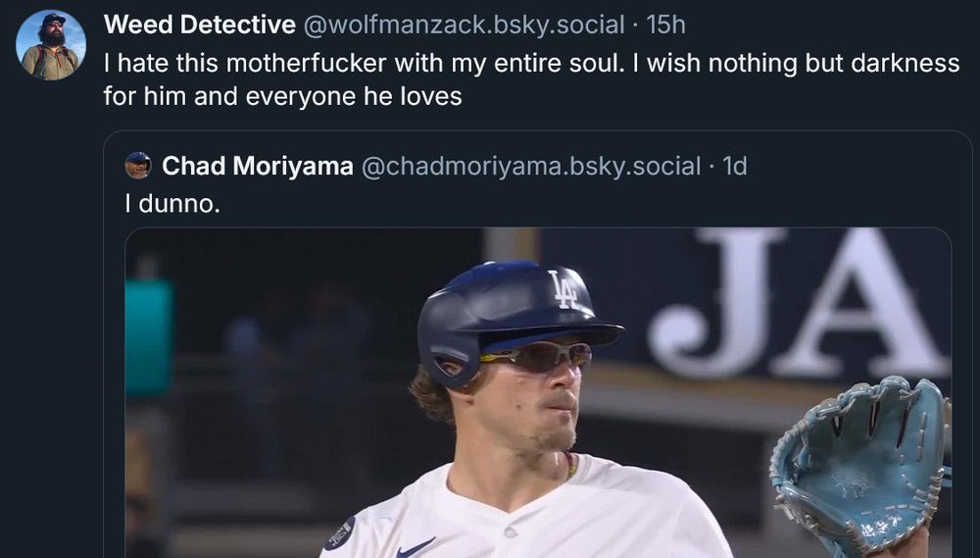Click the blank space right of "I dunno."

pyautogui.click(x=588, y=204)
